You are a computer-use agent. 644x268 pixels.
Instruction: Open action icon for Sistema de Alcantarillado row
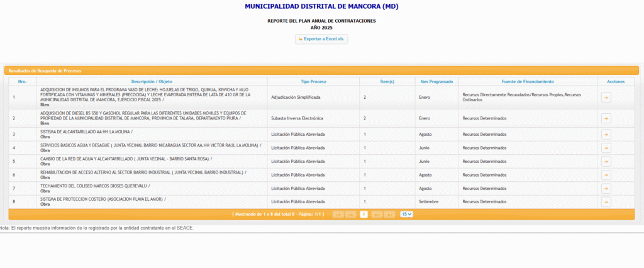click(x=606, y=134)
